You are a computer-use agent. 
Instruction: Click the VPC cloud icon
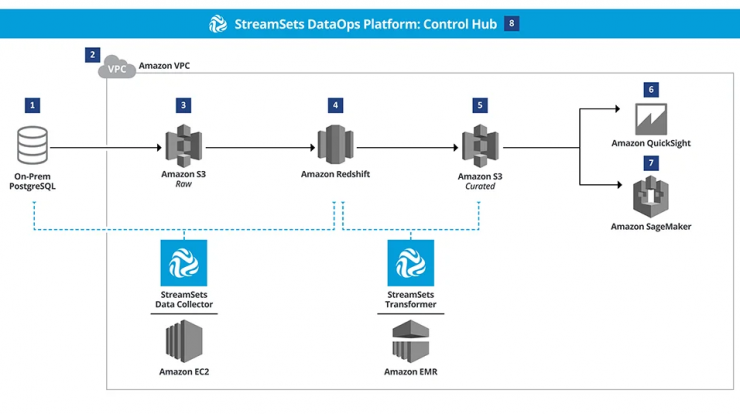[x=117, y=67]
